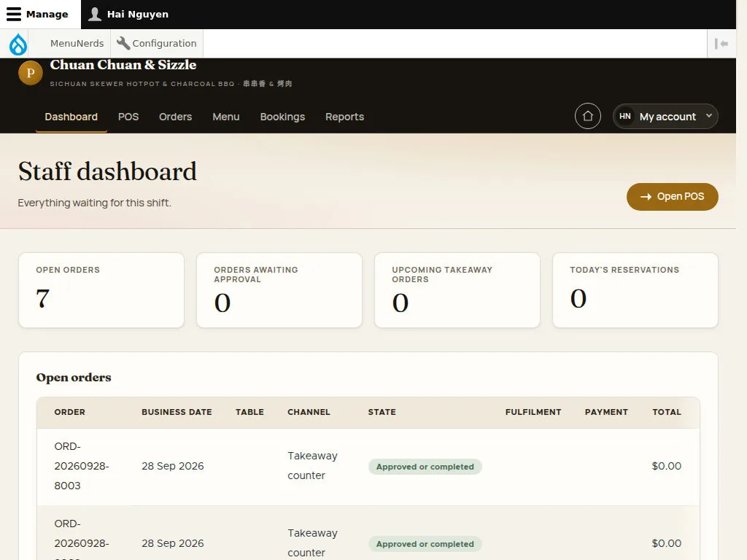Click the round P site logo
The width and height of the screenshot is (747, 560).
tap(31, 73)
